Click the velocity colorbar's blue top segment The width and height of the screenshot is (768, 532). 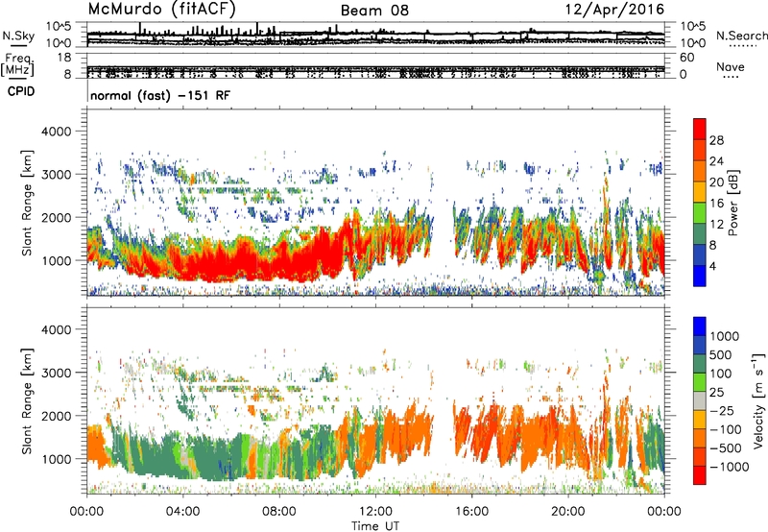tap(700, 326)
